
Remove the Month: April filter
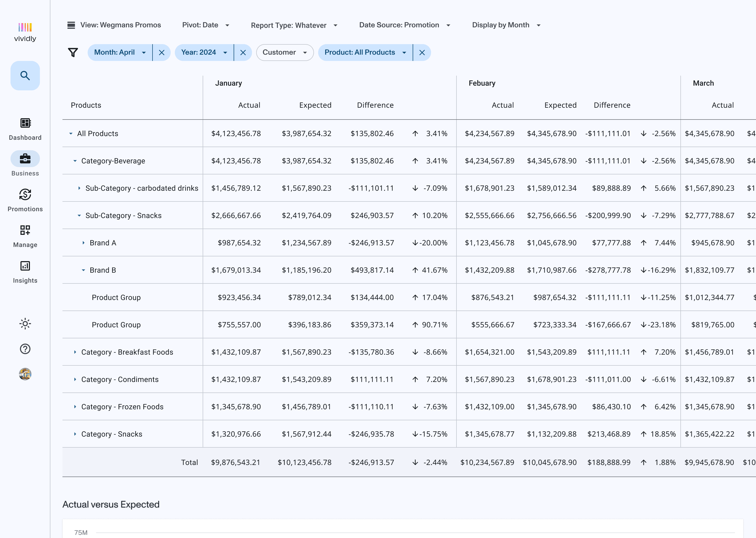tap(161, 52)
